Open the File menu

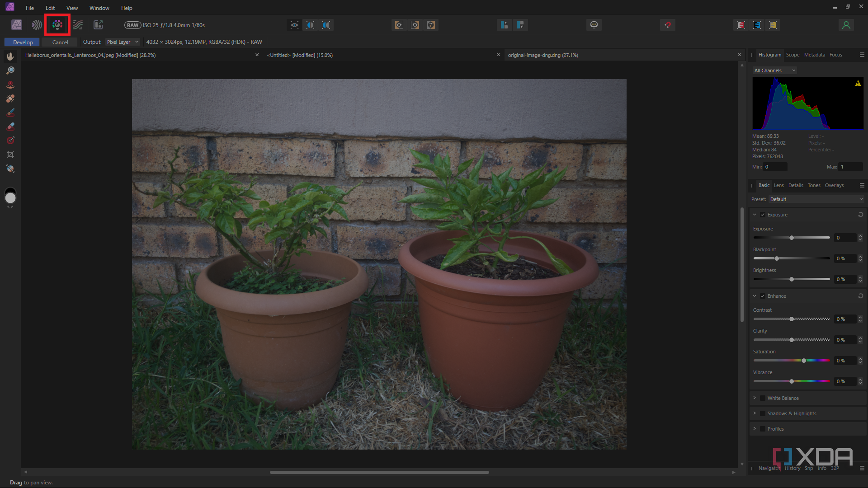click(30, 8)
